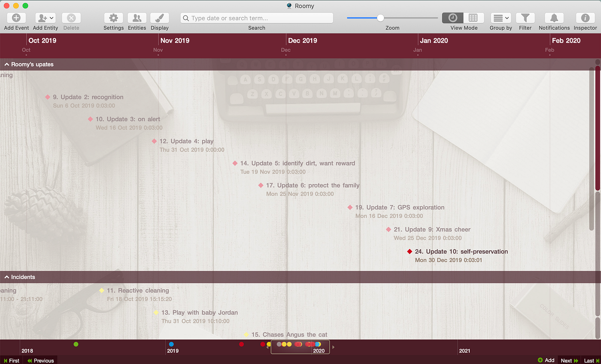Select event 21. Update 9: Xmas cheer
Screen dimensions: 601x364
coord(432,230)
